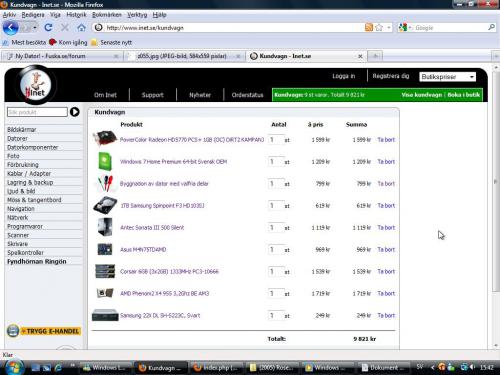Open the AMD Phenom processor thumbnail

(x=105, y=293)
